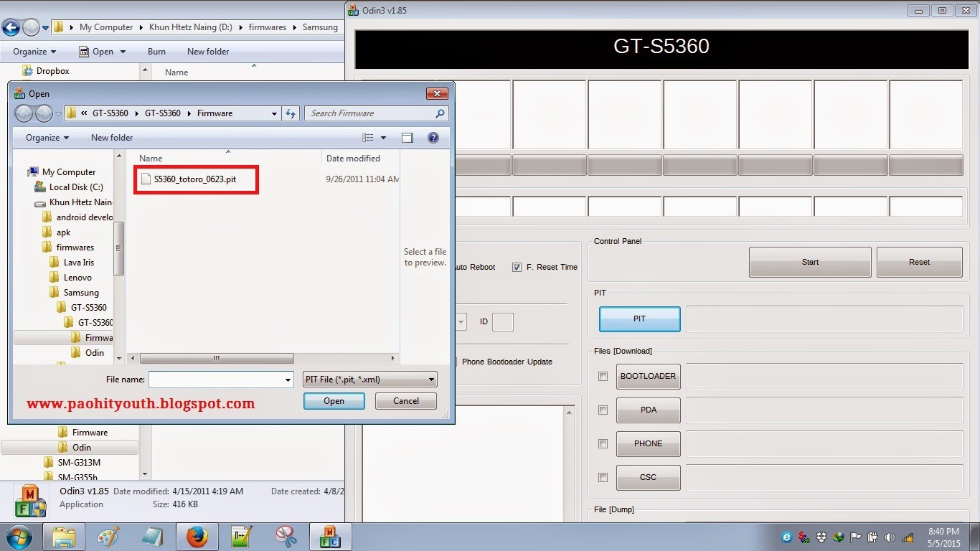Toggle the BOOTLOADER checkbox
980x551 pixels.
click(x=603, y=376)
